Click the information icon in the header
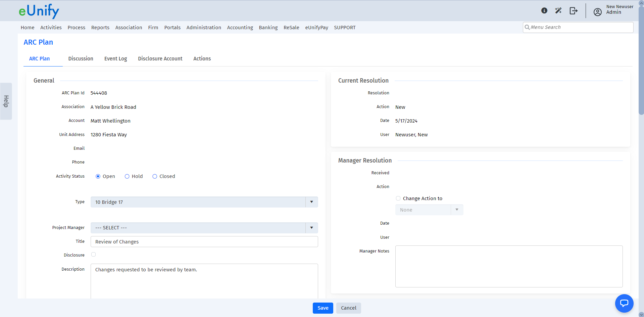The image size is (644, 317). 544,10
